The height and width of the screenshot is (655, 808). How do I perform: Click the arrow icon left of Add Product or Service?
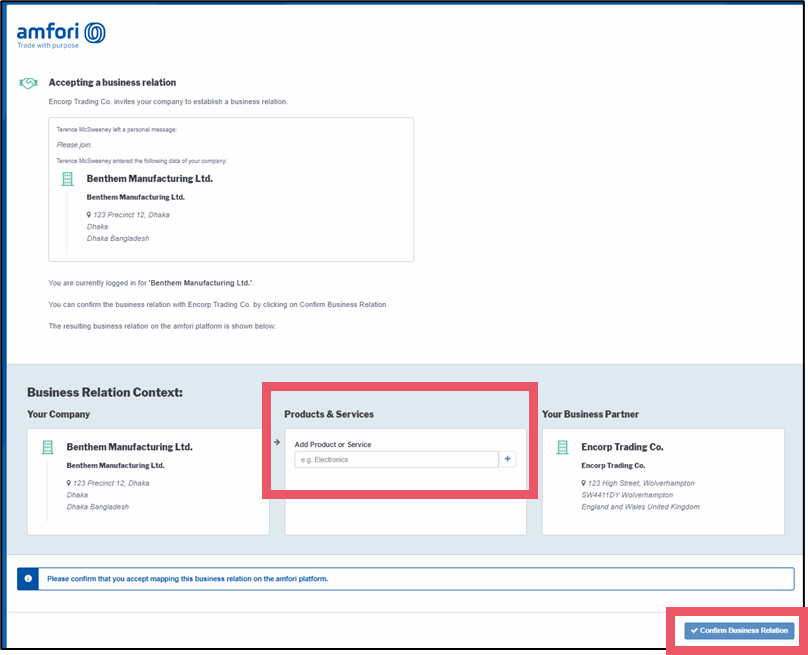coord(277,441)
